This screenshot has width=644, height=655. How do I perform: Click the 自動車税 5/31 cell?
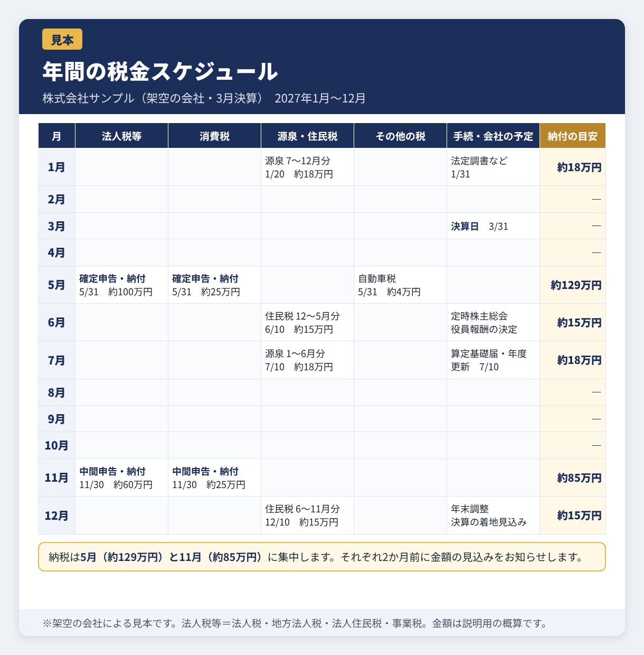(400, 285)
